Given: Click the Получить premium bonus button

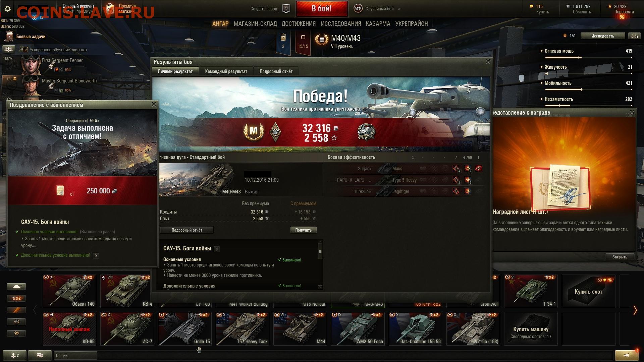Looking at the screenshot, I should click(x=303, y=230).
